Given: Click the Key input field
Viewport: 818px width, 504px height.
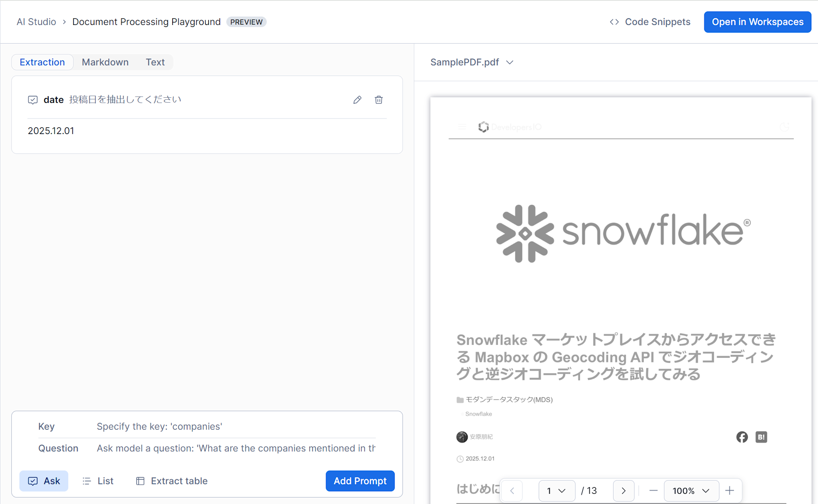Looking at the screenshot, I should coord(236,426).
